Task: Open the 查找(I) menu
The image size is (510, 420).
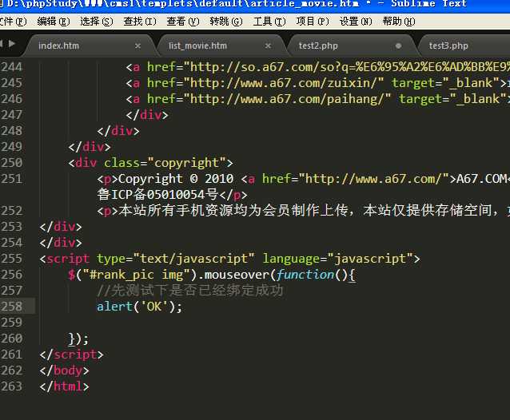Action: 140,22
